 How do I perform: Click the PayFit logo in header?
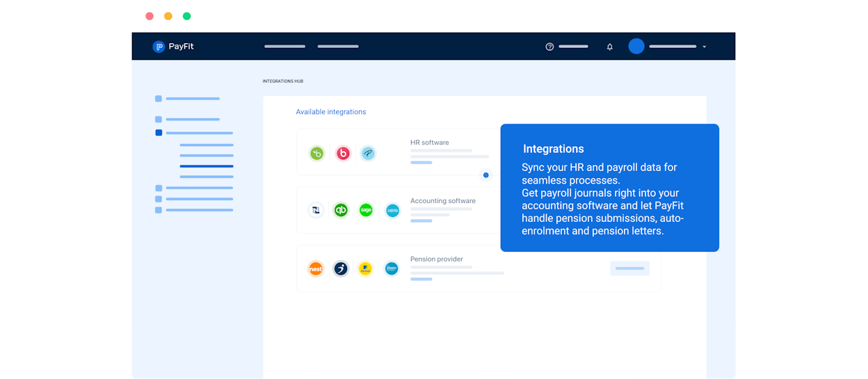tap(173, 47)
